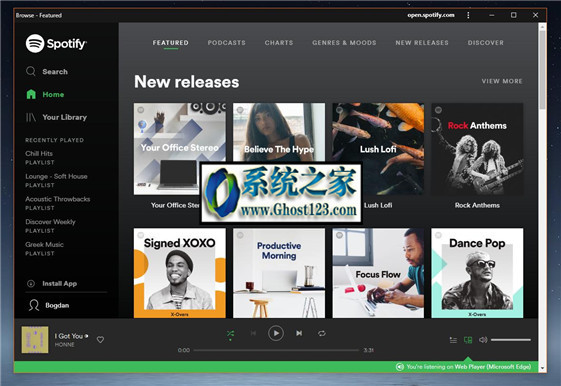Click View More for New releases
Screen dimensions: 561x386
[x=502, y=81]
